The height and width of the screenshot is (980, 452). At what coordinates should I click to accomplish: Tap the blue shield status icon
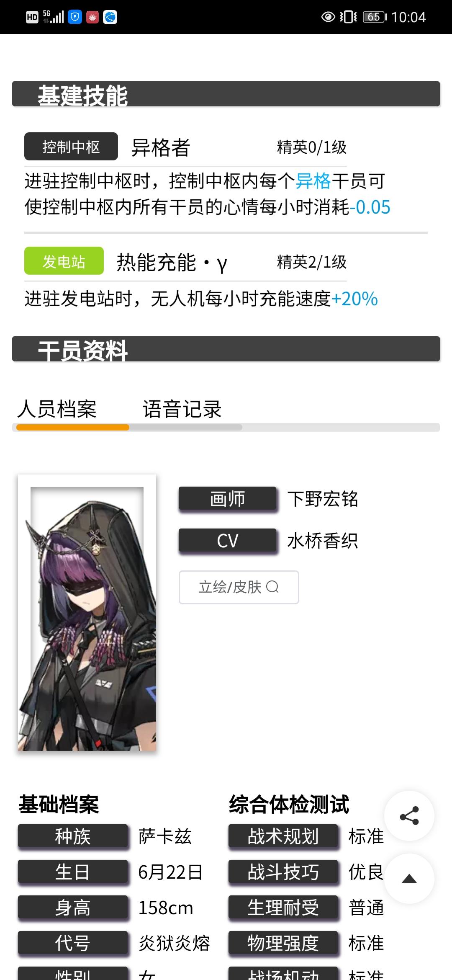[75, 17]
